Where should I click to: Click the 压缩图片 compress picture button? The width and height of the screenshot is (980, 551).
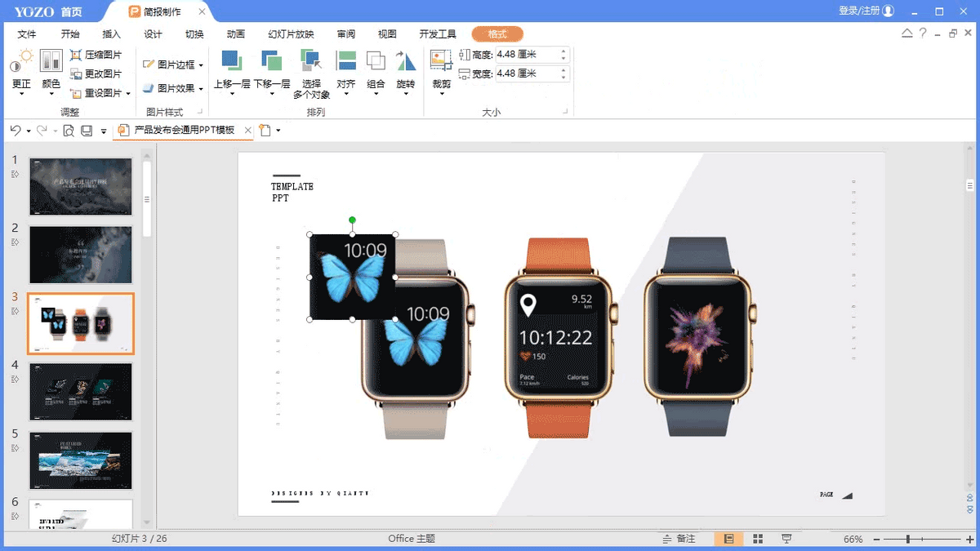click(96, 55)
